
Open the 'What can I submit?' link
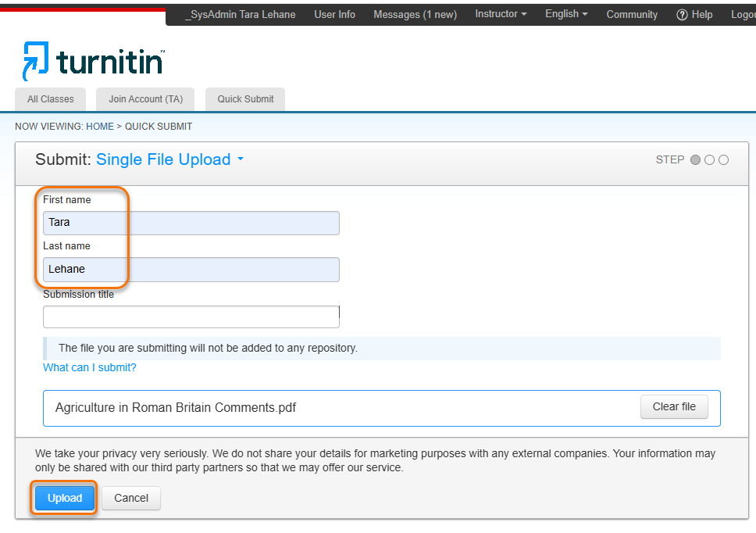coord(89,367)
